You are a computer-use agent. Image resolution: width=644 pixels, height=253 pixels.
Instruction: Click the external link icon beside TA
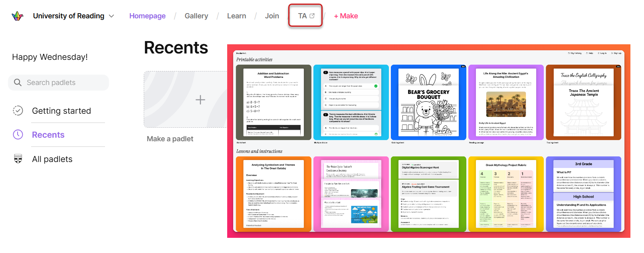pos(312,16)
